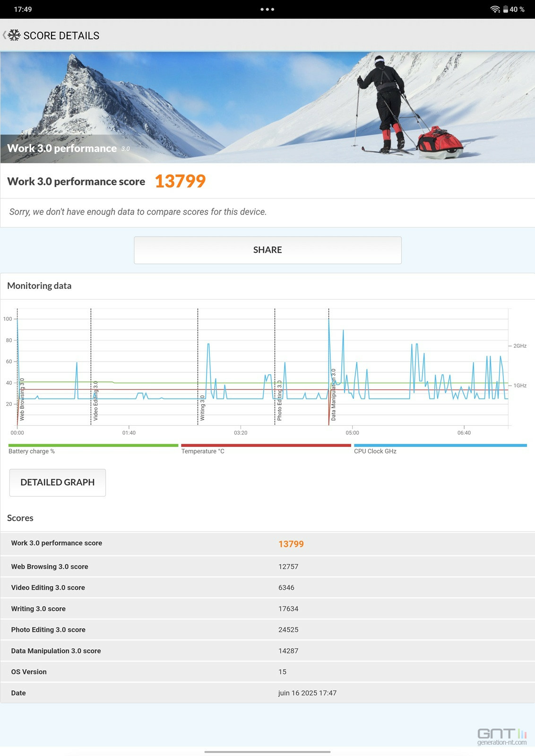Tap the value 24525
The image size is (535, 756).
pyautogui.click(x=288, y=629)
